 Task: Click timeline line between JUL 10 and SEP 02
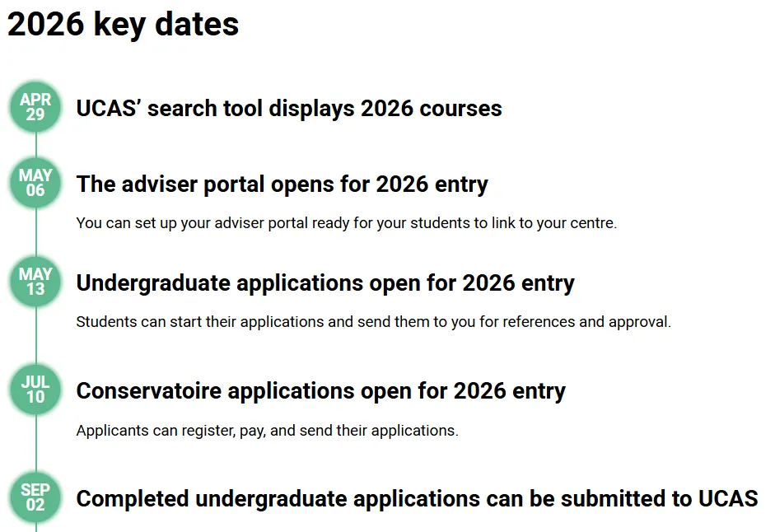(35, 444)
